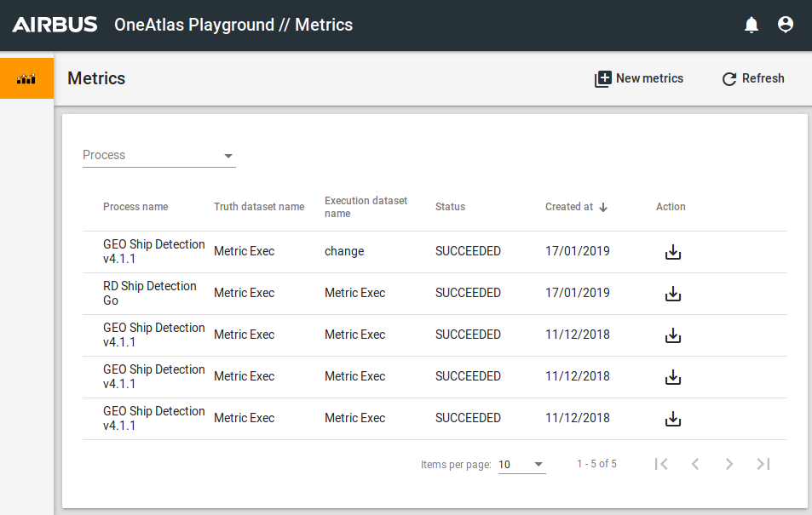Refresh the metrics list
Viewport: 812px width, 515px height.
tap(753, 78)
